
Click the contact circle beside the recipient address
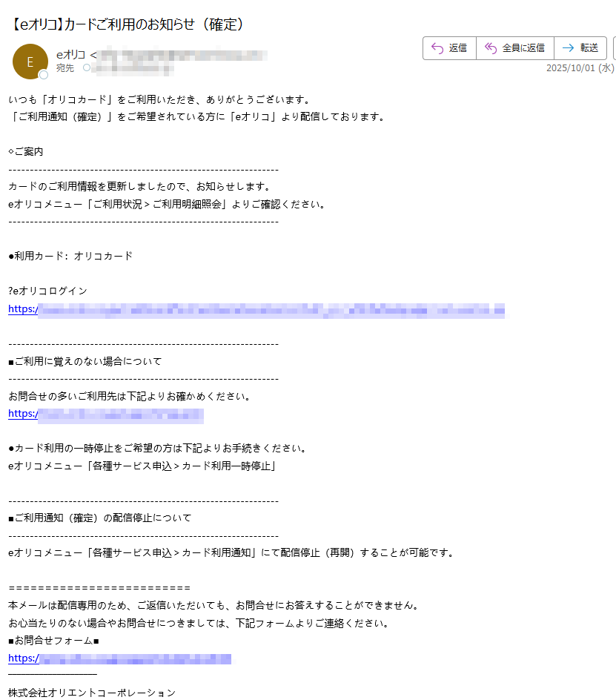coord(87,67)
